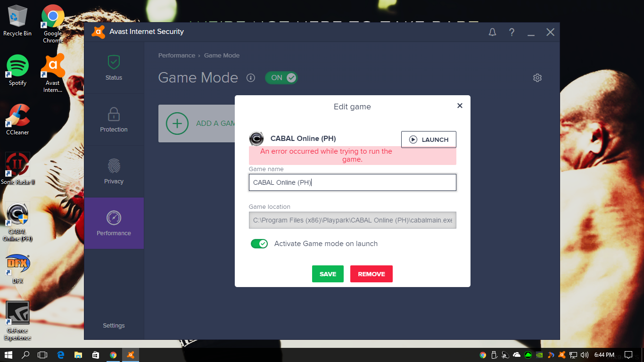644x362 pixels.
Task: Open Avast help question mark
Action: click(x=512, y=32)
